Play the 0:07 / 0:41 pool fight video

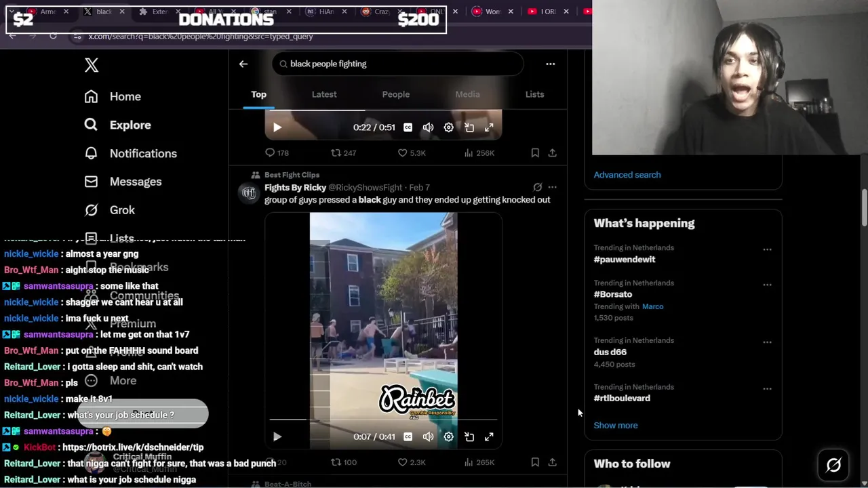click(x=277, y=436)
